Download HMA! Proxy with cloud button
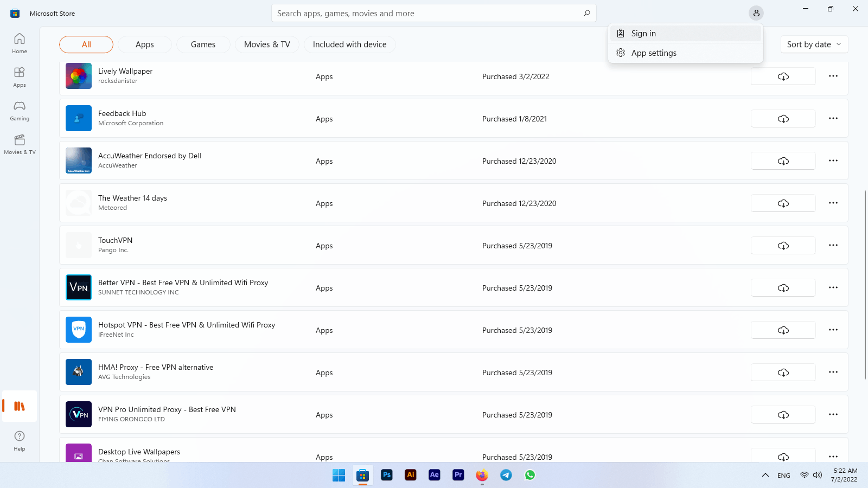The width and height of the screenshot is (868, 488). coord(783,373)
